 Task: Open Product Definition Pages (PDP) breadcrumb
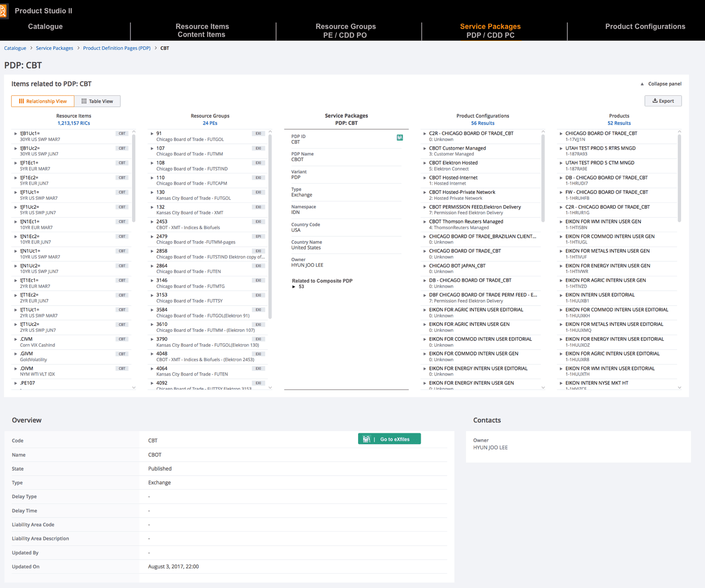[x=117, y=48]
